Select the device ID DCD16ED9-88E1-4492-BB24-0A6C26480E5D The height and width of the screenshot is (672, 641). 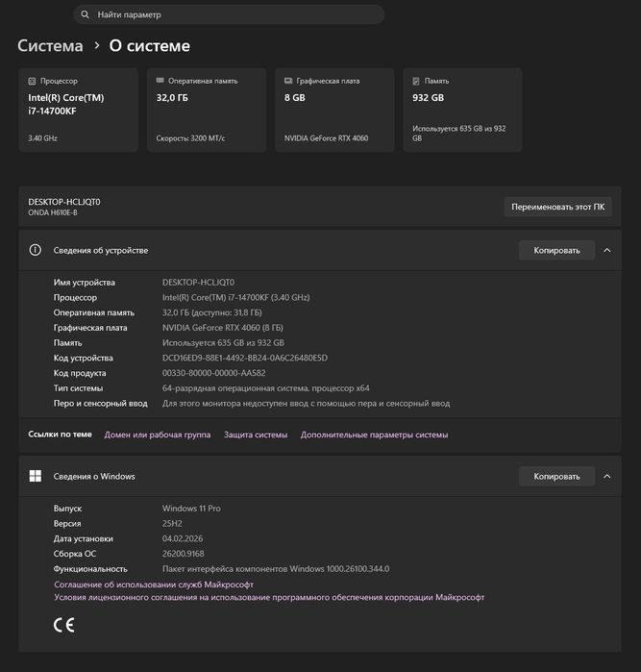click(x=245, y=358)
